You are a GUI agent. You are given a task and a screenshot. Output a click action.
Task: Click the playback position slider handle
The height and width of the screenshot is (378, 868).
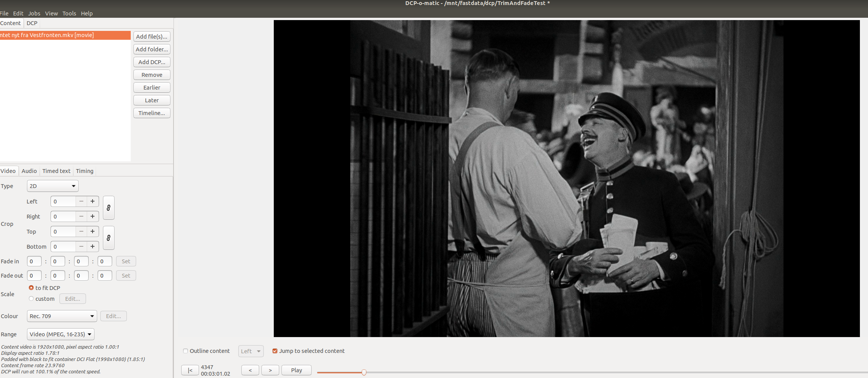tap(364, 372)
